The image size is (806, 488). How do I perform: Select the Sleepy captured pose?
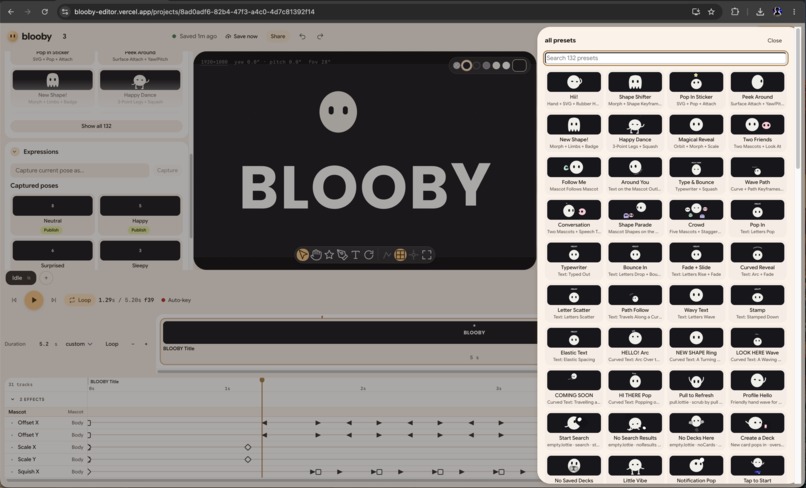[x=140, y=256]
